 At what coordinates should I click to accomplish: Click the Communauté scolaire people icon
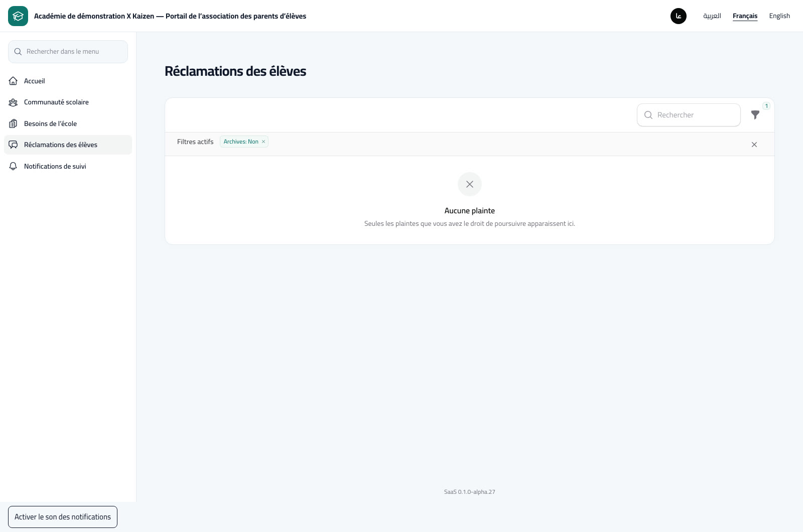coord(14,102)
